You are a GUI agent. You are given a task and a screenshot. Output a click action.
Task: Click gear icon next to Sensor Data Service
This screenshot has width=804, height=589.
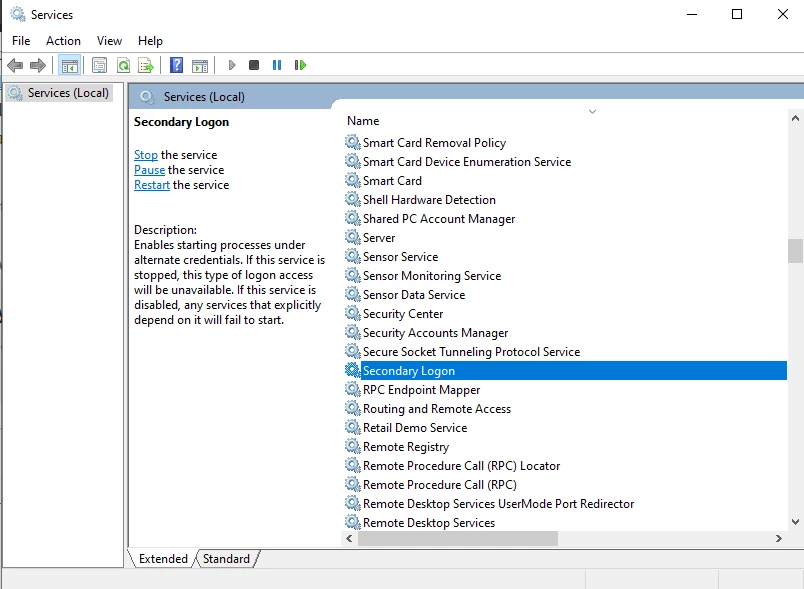(x=352, y=294)
